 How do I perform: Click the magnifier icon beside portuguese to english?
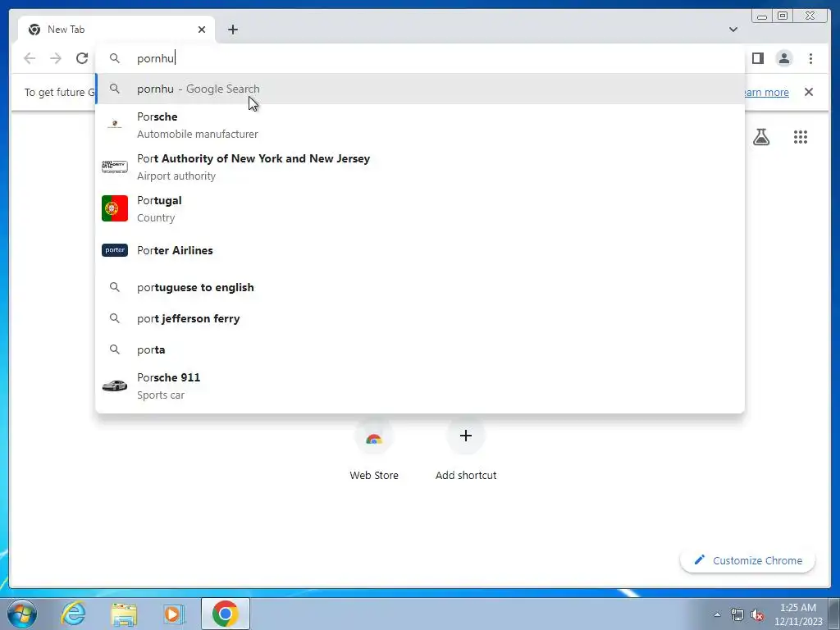pos(115,287)
